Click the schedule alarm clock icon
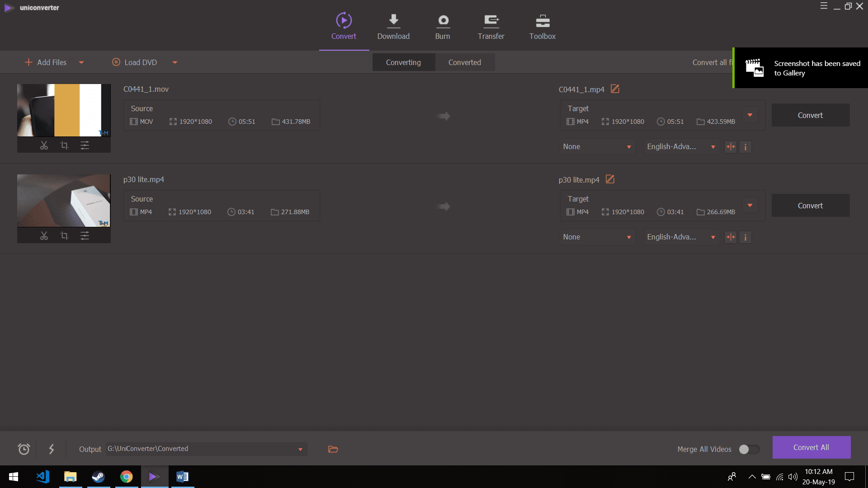The height and width of the screenshot is (488, 868). (24, 449)
